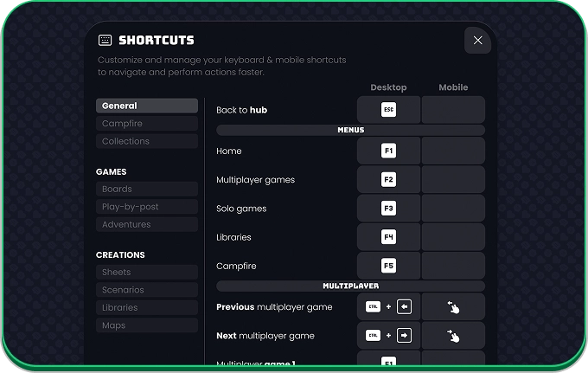The width and height of the screenshot is (588, 373).
Task: Select the Sheets category under Creations
Action: [x=147, y=273]
